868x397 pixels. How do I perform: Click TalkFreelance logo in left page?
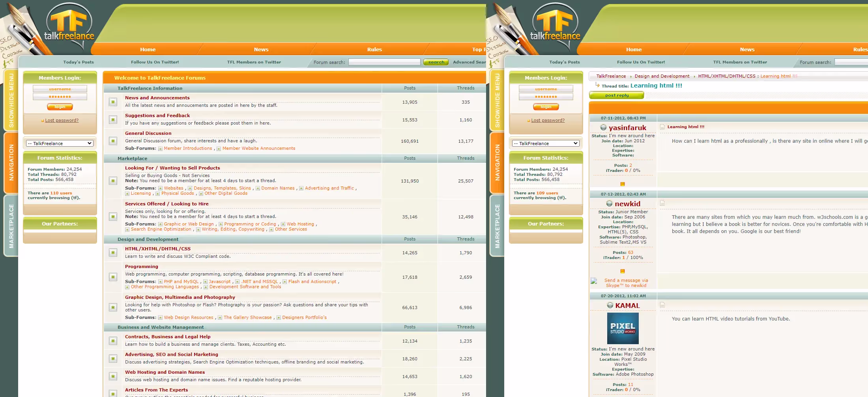(x=69, y=26)
